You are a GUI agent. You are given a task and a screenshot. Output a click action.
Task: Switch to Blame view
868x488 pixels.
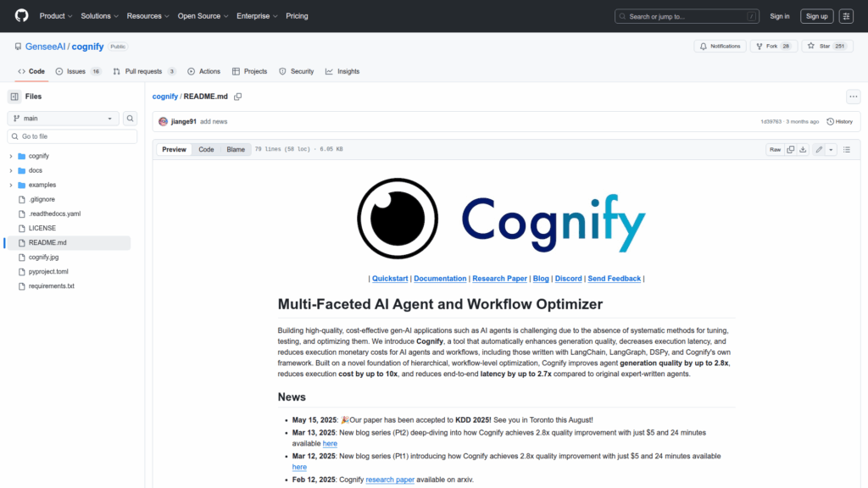[235, 150]
